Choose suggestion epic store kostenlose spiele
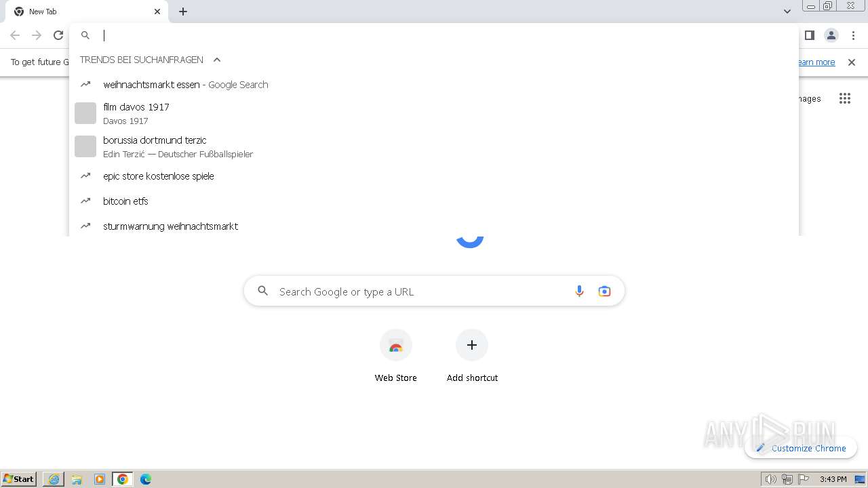This screenshot has height=488, width=868. [434, 176]
